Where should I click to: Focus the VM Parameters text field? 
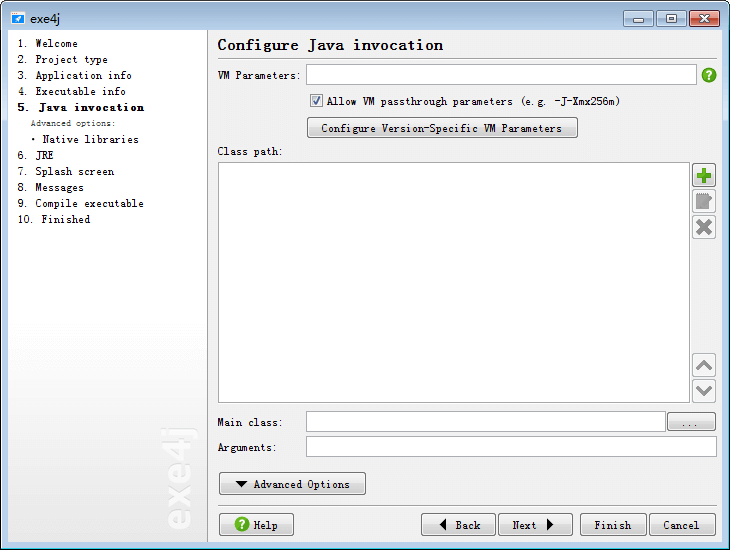pos(501,75)
